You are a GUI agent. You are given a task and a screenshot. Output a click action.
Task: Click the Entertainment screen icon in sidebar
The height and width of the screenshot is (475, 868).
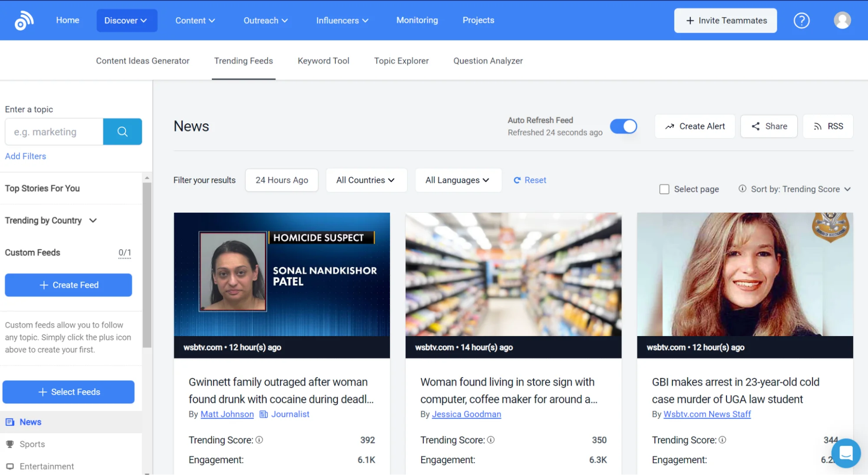tap(10, 466)
